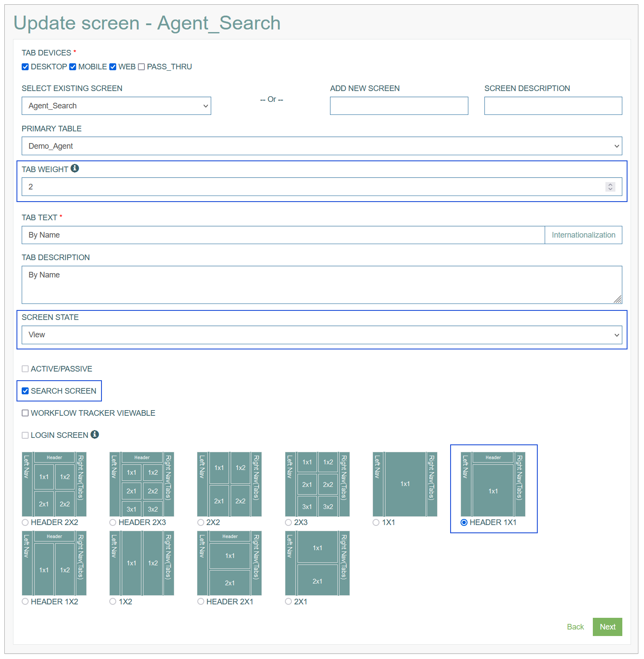Select the Header 2X3 layout thumbnail
Image resolution: width=644 pixels, height=659 pixels.
(x=142, y=484)
